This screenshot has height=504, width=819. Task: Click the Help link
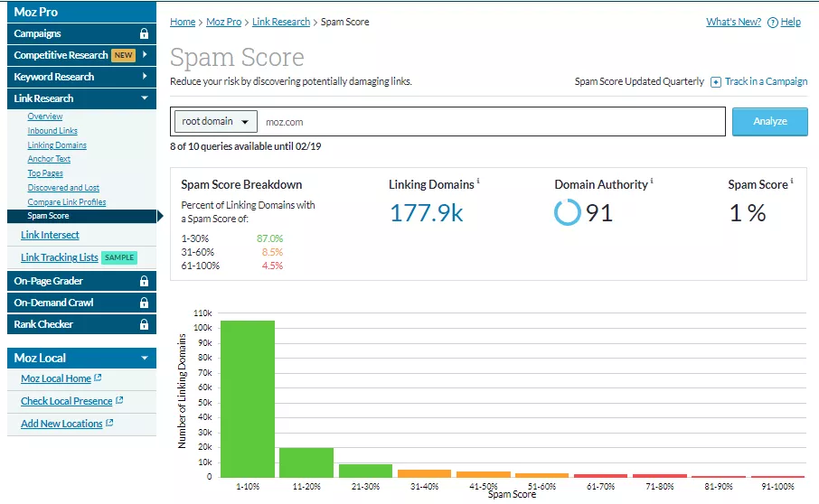point(791,22)
